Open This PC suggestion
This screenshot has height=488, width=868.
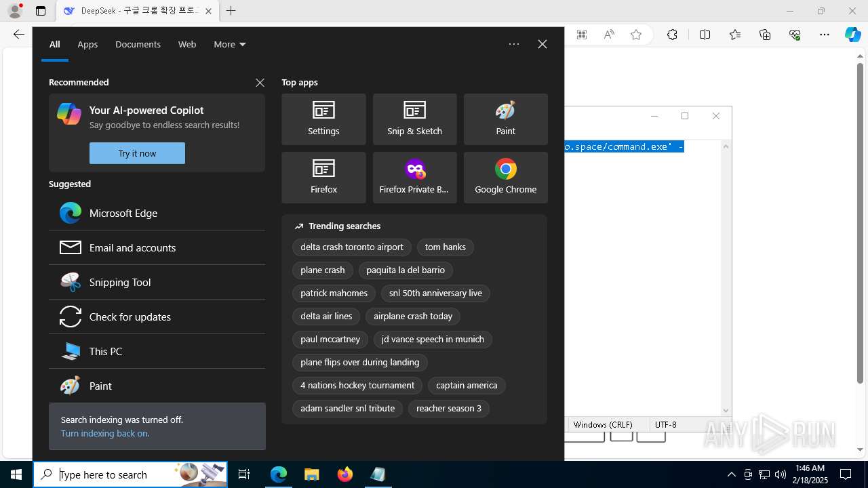pyautogui.click(x=157, y=351)
